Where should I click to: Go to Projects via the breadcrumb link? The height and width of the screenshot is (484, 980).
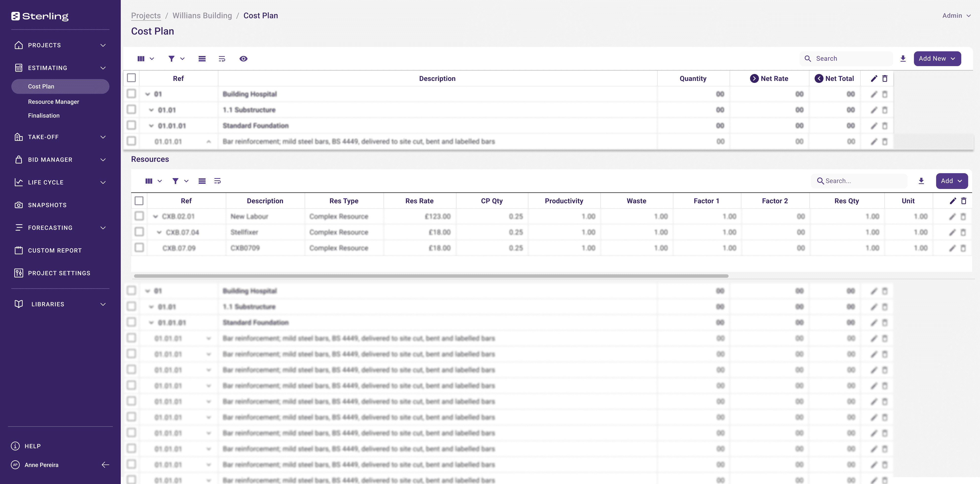point(146,16)
